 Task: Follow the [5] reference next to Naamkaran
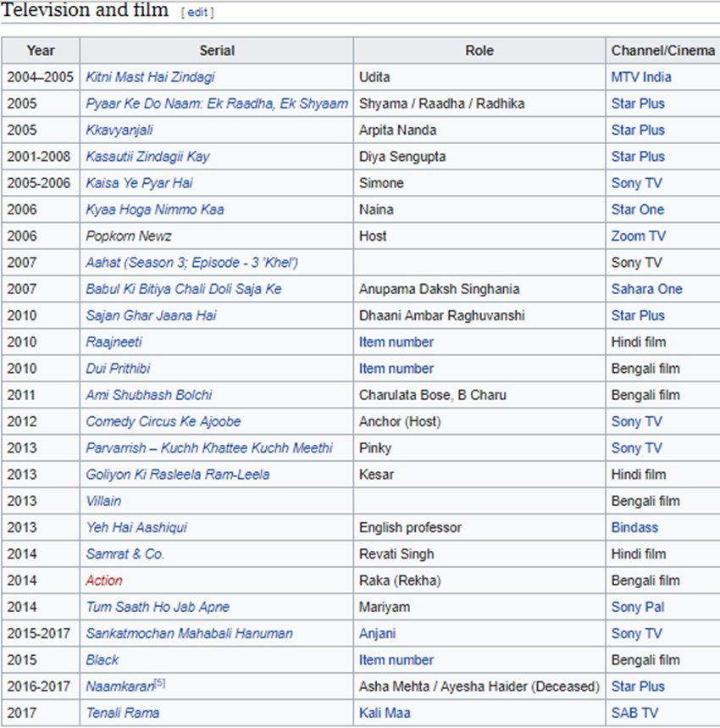pyautogui.click(x=159, y=683)
